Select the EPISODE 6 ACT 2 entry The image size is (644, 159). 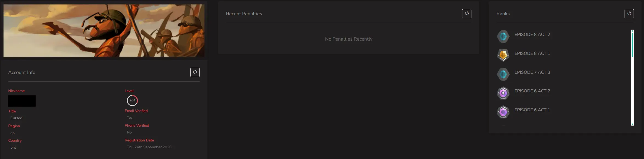point(532,91)
